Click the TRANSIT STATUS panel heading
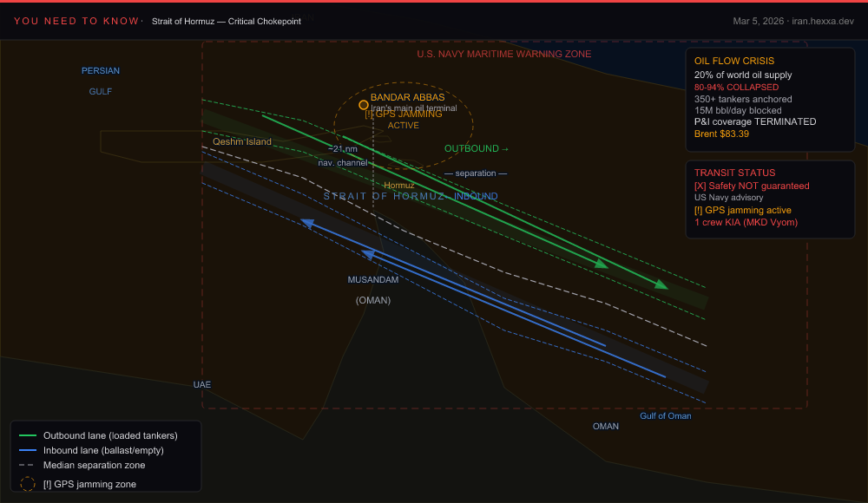This screenshot has height=503, width=868. [x=734, y=173]
